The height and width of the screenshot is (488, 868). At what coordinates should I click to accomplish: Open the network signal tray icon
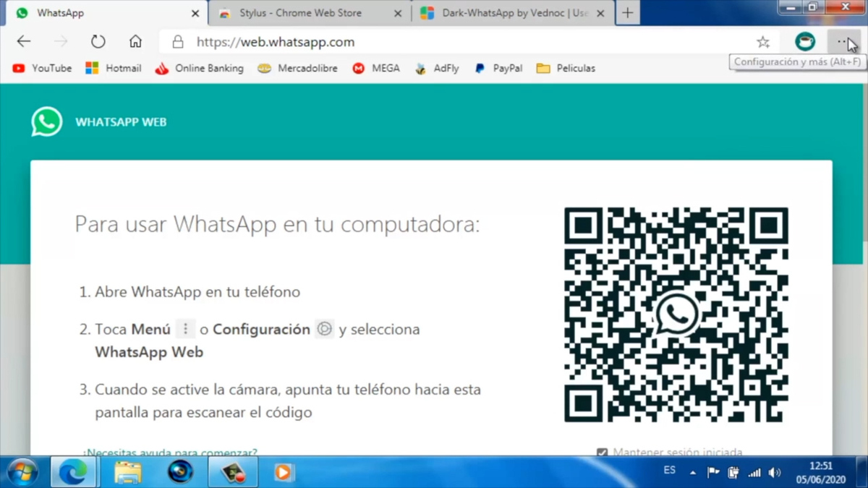point(754,473)
